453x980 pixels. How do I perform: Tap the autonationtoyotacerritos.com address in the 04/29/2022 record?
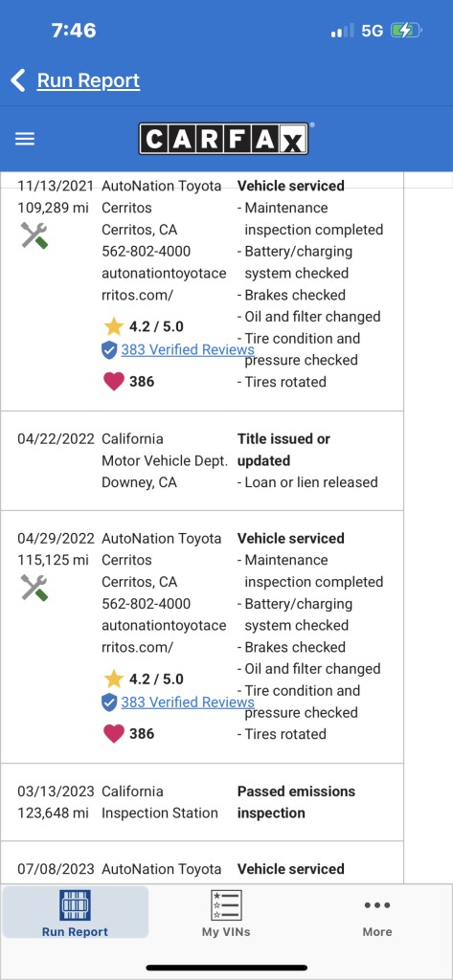click(x=164, y=636)
